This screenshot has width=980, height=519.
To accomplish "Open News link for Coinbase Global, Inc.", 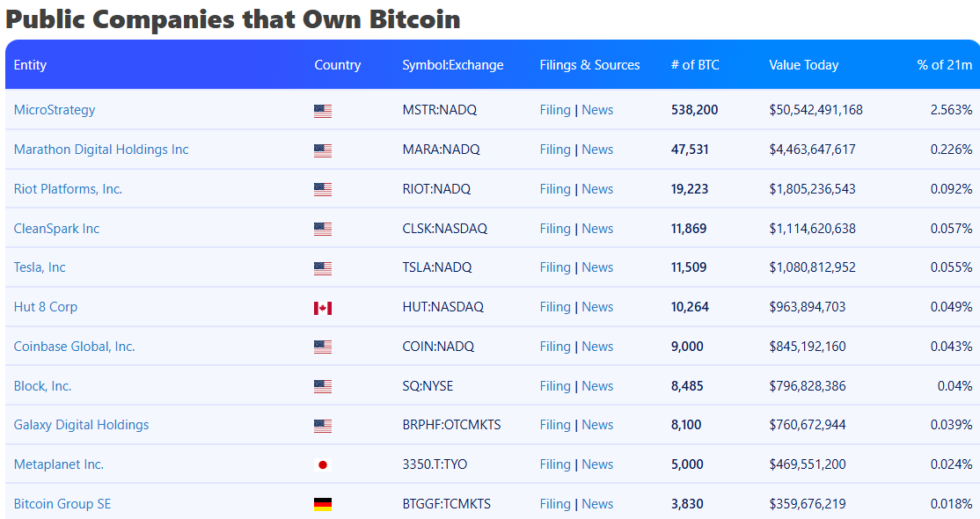I will [x=597, y=347].
